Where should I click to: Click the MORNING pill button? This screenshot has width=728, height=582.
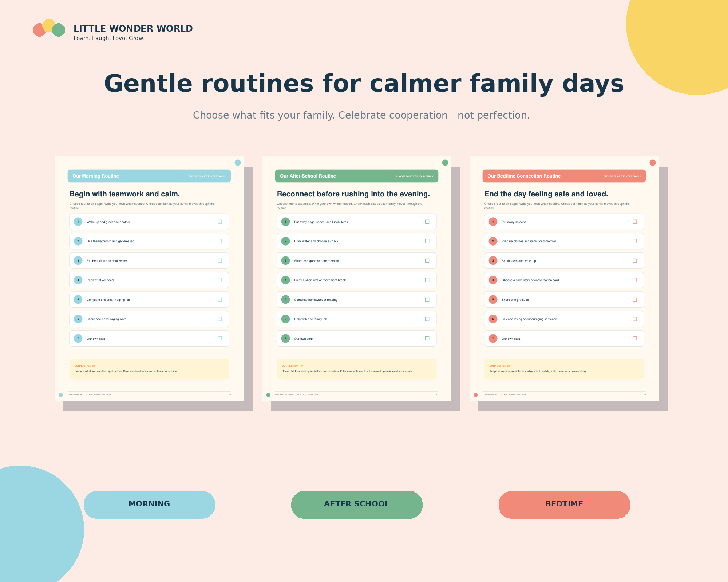[x=149, y=505]
